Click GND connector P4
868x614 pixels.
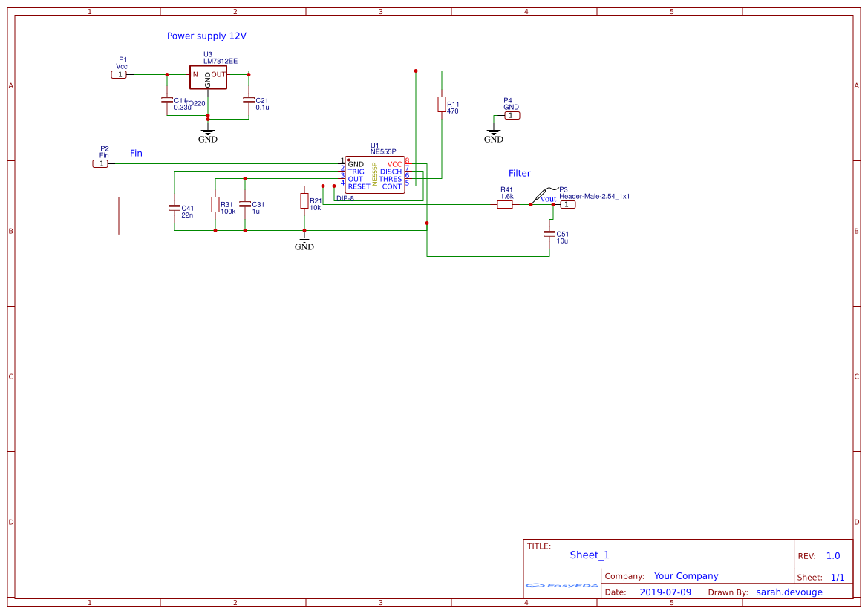click(x=512, y=115)
